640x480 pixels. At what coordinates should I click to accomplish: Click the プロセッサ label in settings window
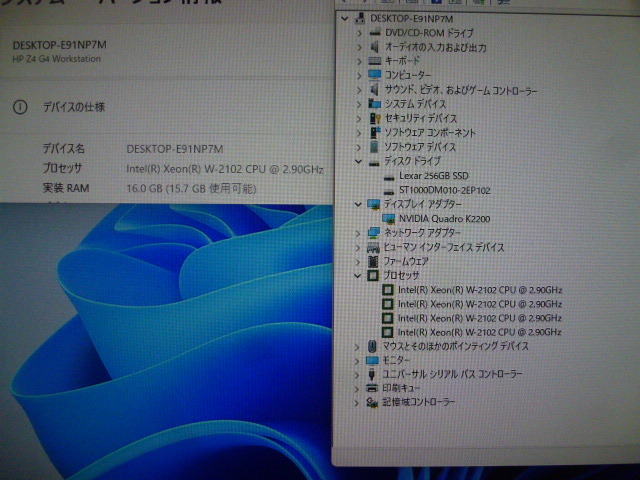point(62,168)
